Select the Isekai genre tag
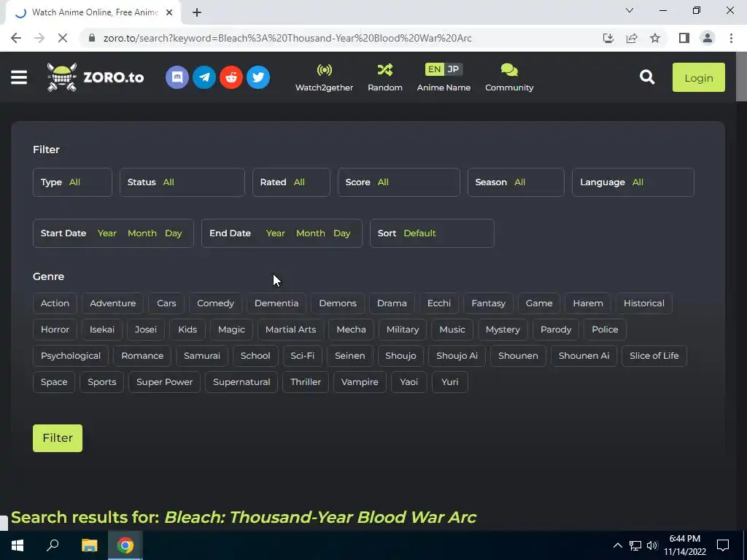Viewport: 747px width, 560px height. tap(102, 330)
